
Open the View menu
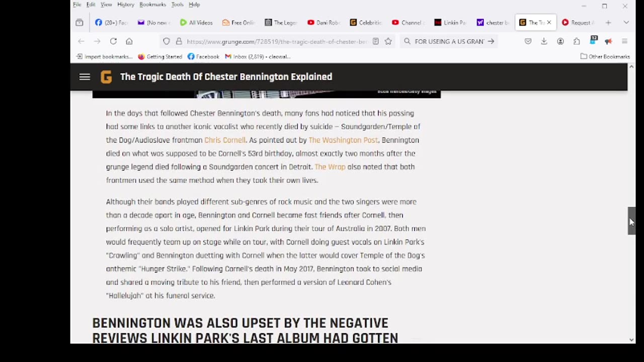[x=106, y=5]
